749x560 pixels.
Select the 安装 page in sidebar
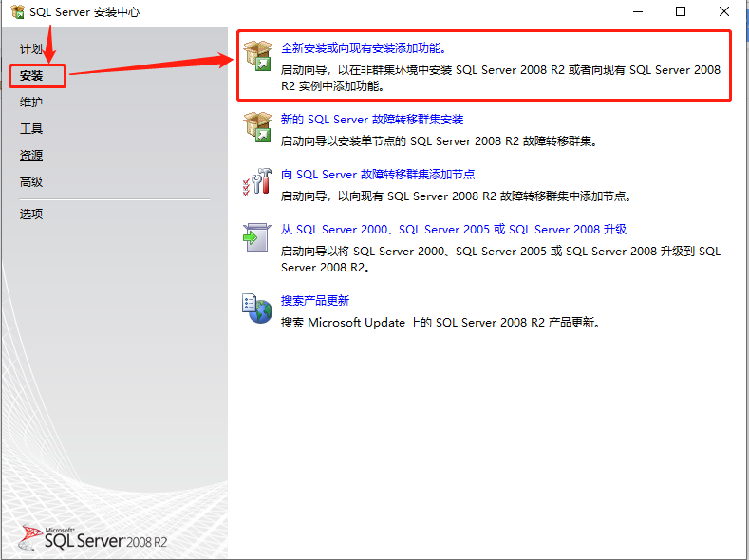coord(31,75)
